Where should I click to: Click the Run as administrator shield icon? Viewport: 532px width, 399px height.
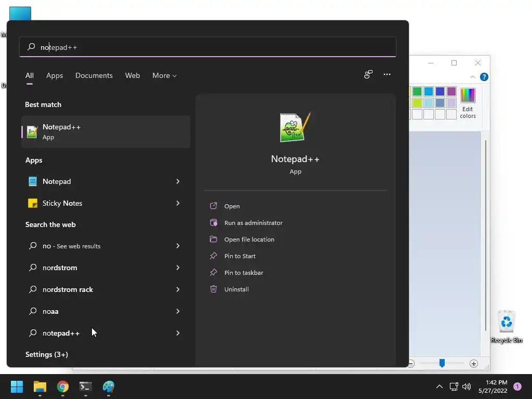pyautogui.click(x=214, y=222)
